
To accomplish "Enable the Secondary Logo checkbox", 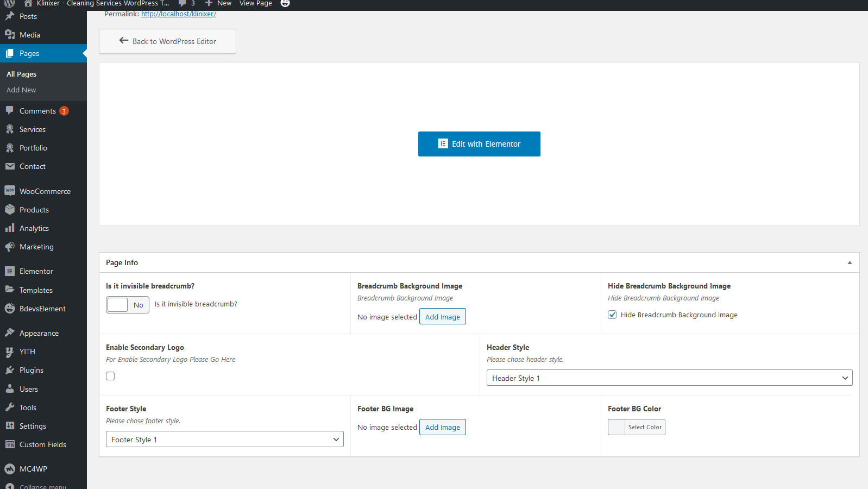I will (x=110, y=376).
